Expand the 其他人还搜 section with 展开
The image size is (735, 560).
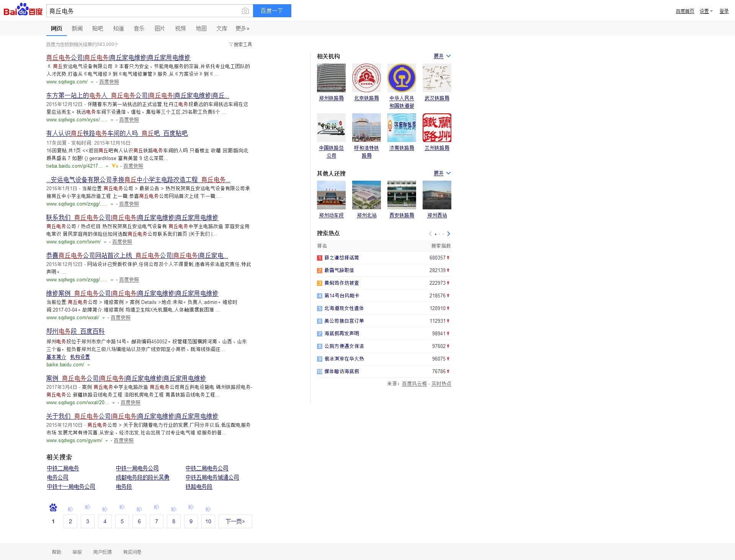[442, 173]
